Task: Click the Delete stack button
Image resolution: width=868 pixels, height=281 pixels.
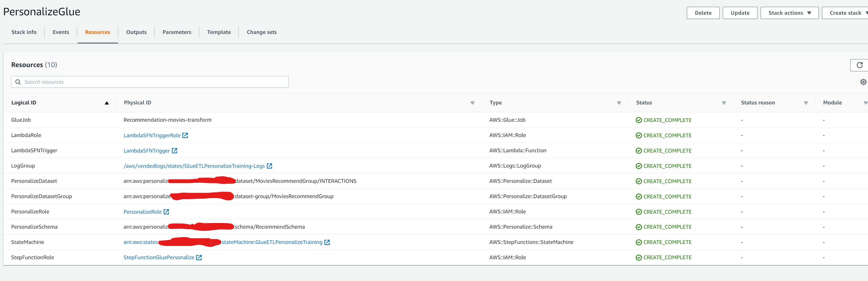Action: click(x=703, y=13)
